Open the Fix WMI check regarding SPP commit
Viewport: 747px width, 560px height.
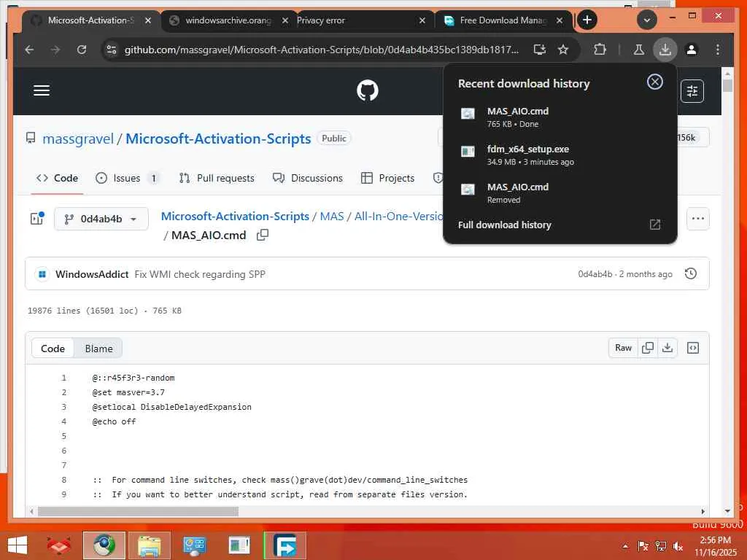200,274
